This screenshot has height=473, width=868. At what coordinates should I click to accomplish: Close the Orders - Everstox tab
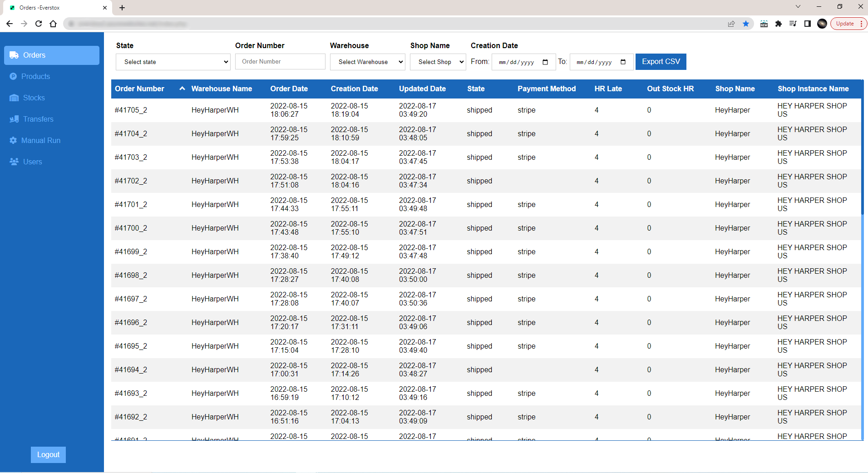click(x=105, y=8)
